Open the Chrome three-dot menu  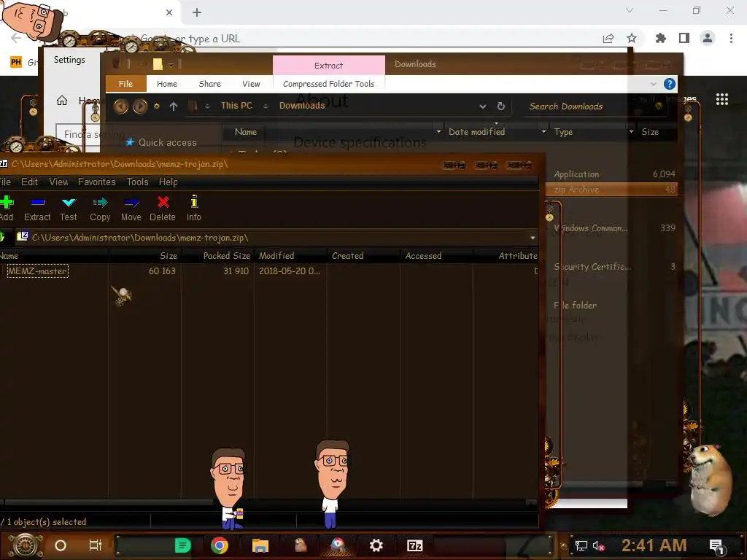point(731,38)
